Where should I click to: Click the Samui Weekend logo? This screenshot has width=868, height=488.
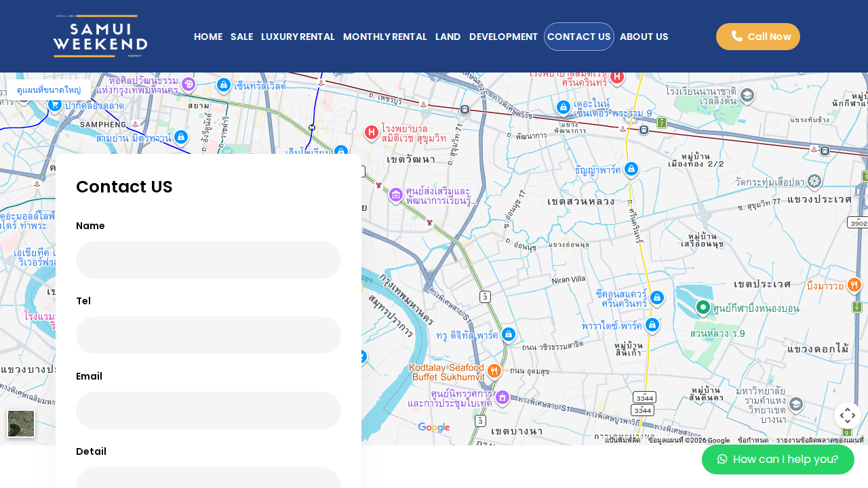100,37
